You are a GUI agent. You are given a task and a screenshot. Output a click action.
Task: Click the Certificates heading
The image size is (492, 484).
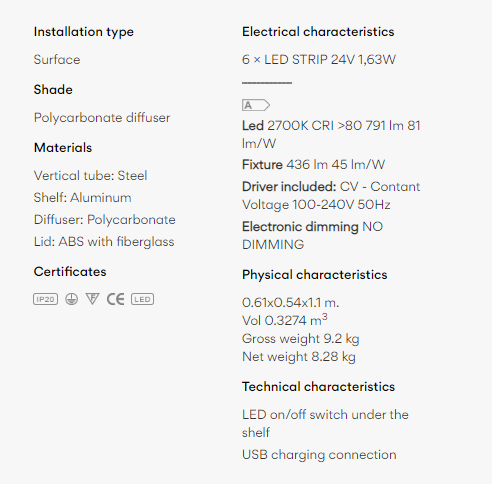click(x=70, y=272)
